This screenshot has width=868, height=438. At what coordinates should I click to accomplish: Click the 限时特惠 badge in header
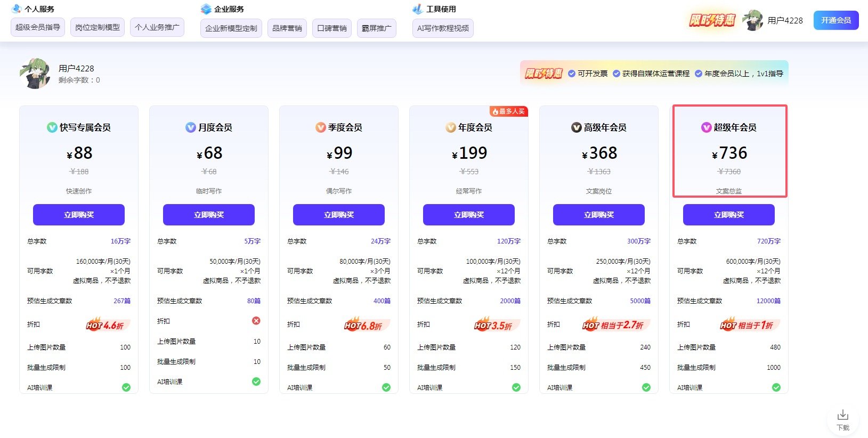point(712,20)
